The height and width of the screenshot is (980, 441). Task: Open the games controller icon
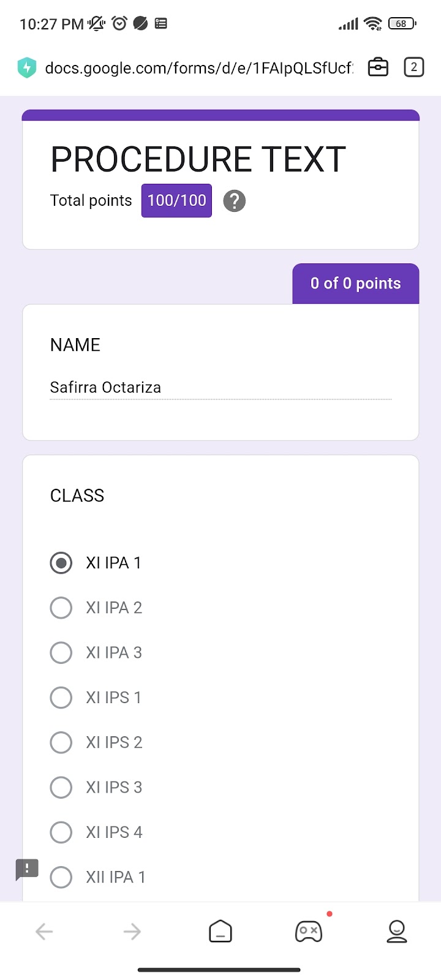[x=309, y=932]
